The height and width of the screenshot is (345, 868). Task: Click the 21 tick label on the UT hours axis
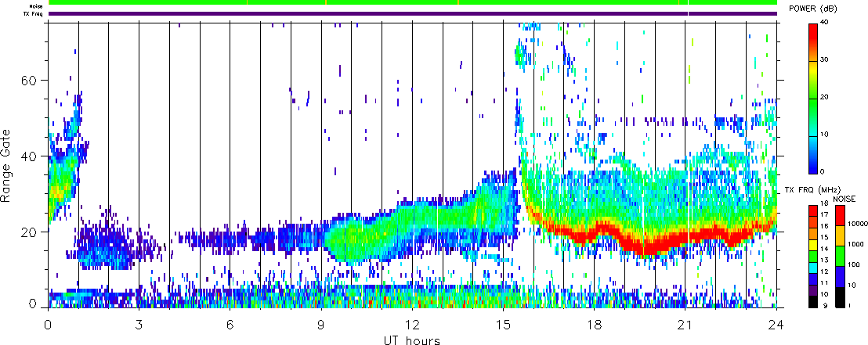[685, 324]
